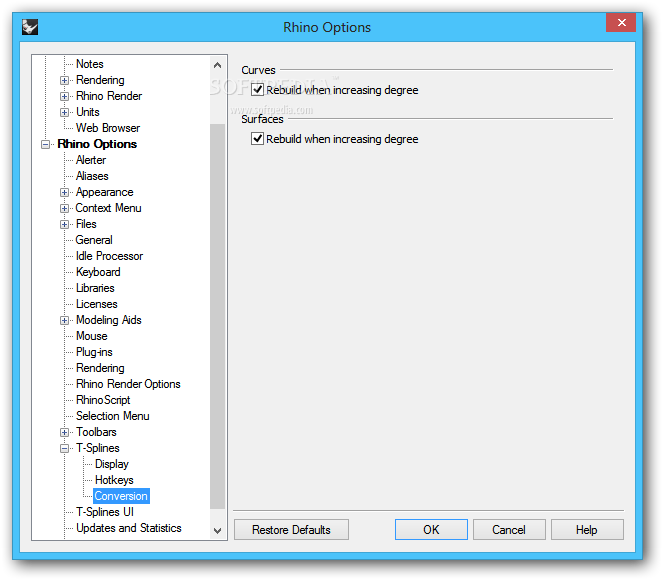663x580 pixels.
Task: Open the Aliases options page
Action: pos(92,176)
